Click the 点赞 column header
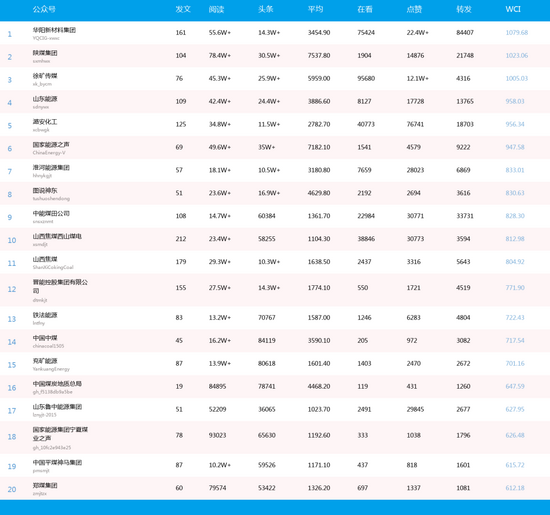This screenshot has width=550, height=515. 414,9
